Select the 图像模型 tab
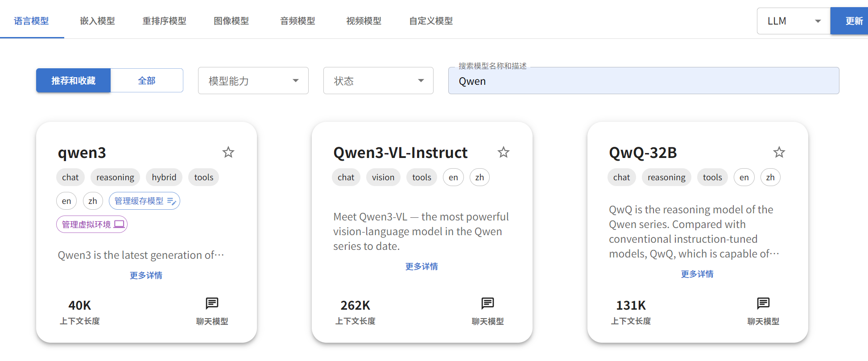The image size is (868, 361). coord(231,21)
